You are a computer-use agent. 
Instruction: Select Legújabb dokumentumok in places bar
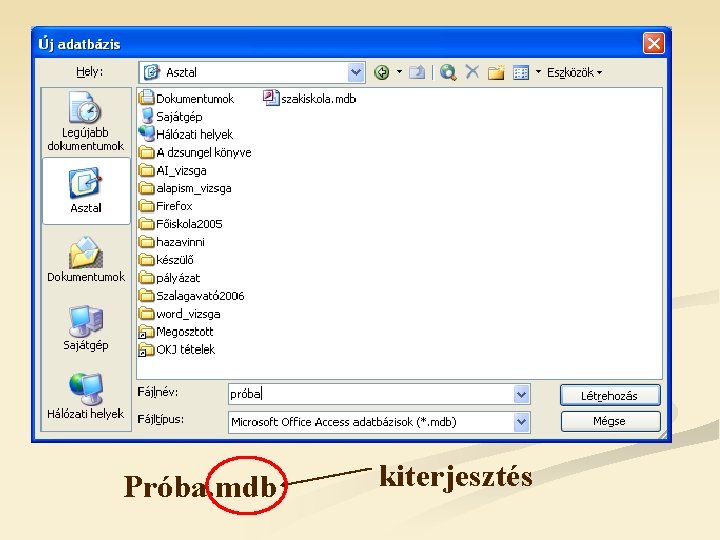[86, 122]
